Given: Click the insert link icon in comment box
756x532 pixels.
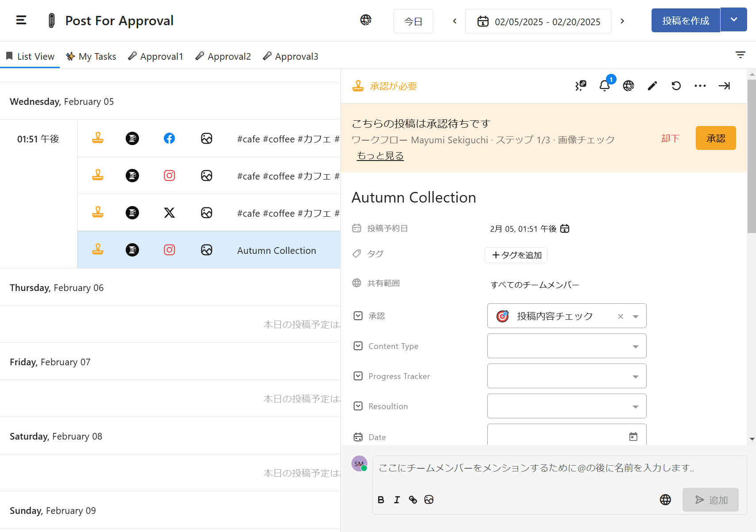Looking at the screenshot, I should tap(413, 500).
